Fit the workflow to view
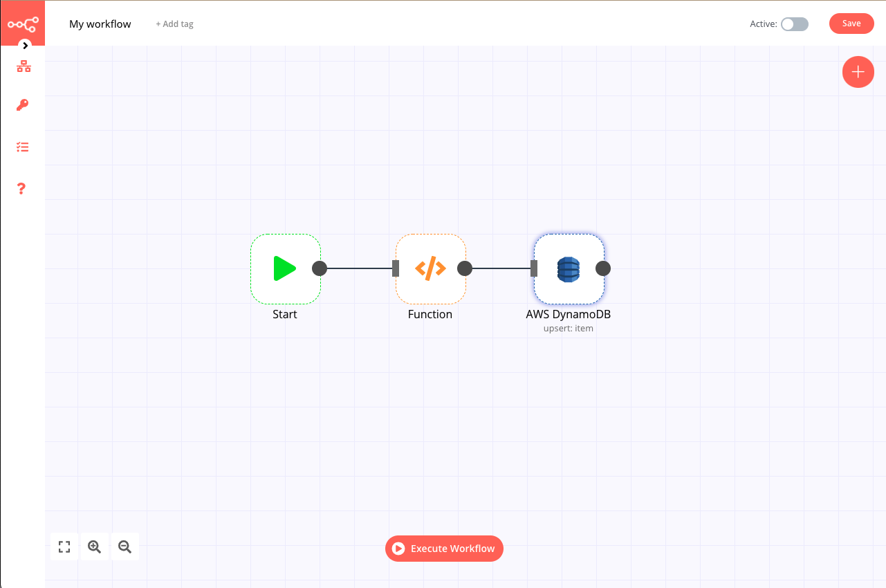 [x=64, y=546]
